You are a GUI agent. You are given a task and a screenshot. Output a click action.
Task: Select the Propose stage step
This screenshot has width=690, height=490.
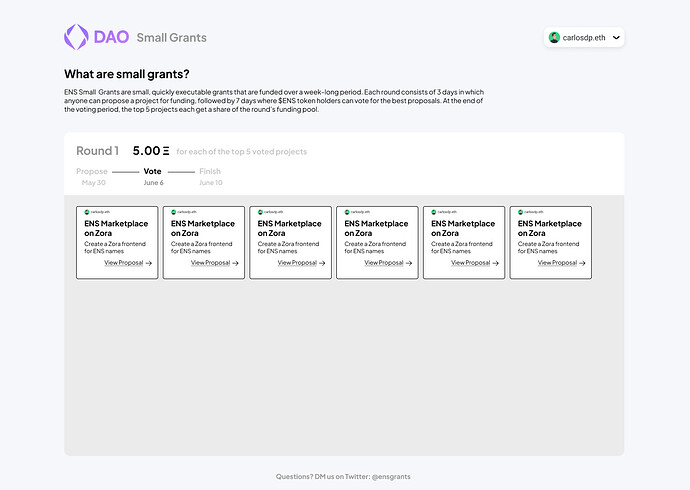92,171
